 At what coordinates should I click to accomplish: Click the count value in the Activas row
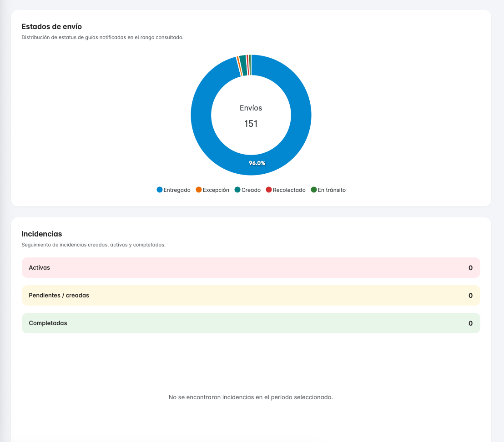point(470,268)
